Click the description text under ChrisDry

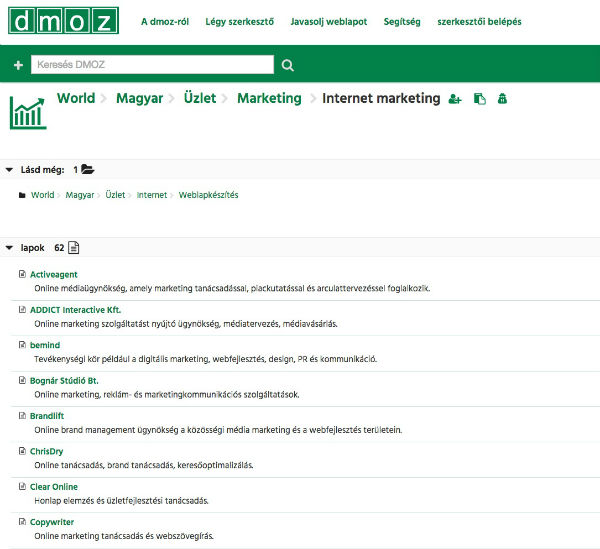pyautogui.click(x=144, y=465)
